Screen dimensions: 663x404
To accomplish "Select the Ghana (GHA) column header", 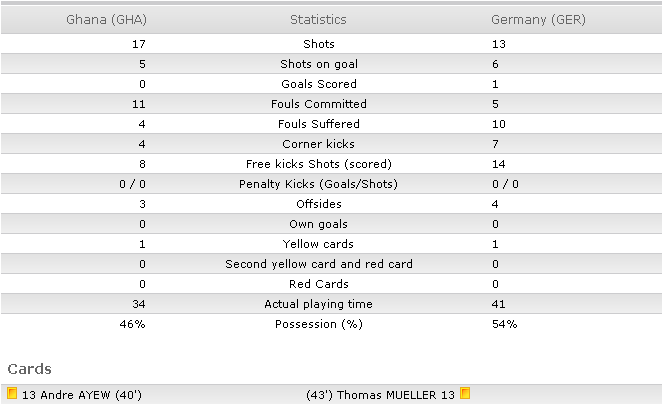I will pos(106,19).
